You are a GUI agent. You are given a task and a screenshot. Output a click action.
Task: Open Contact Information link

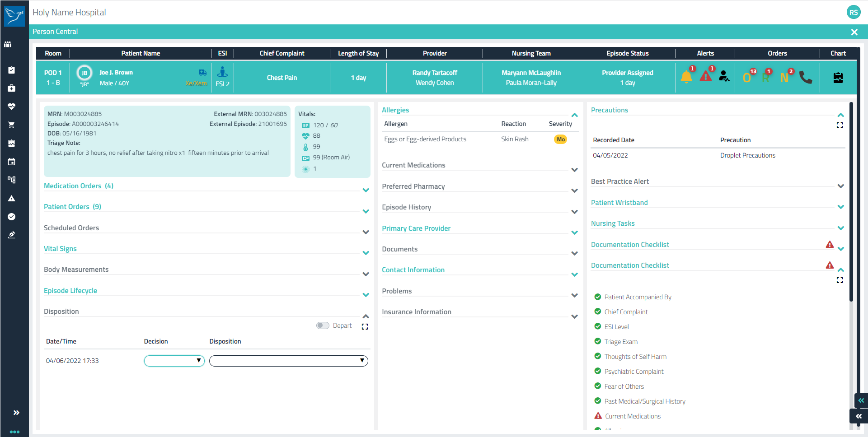[x=413, y=270]
